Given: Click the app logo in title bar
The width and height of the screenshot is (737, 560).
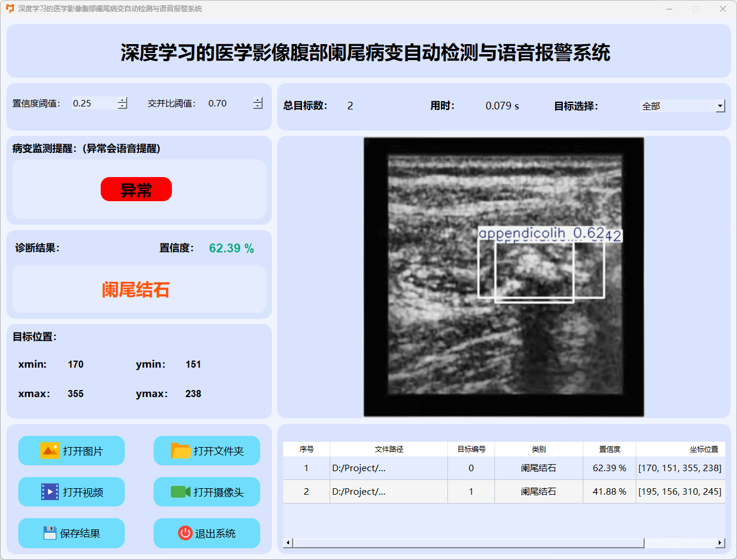Looking at the screenshot, I should pyautogui.click(x=10, y=9).
